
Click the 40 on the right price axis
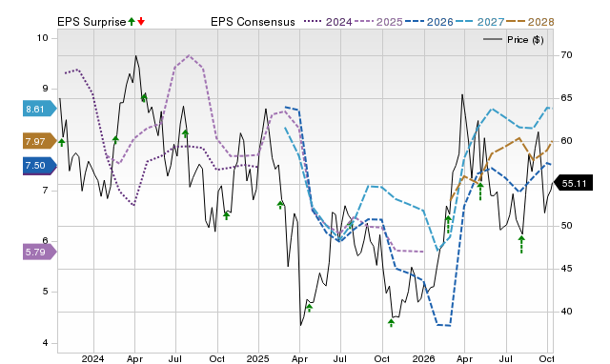(x=566, y=312)
